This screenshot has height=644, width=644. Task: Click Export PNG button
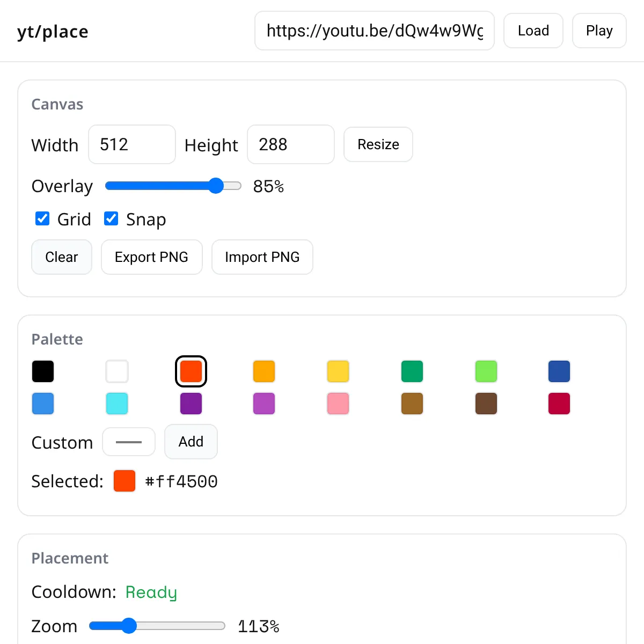[x=152, y=257]
